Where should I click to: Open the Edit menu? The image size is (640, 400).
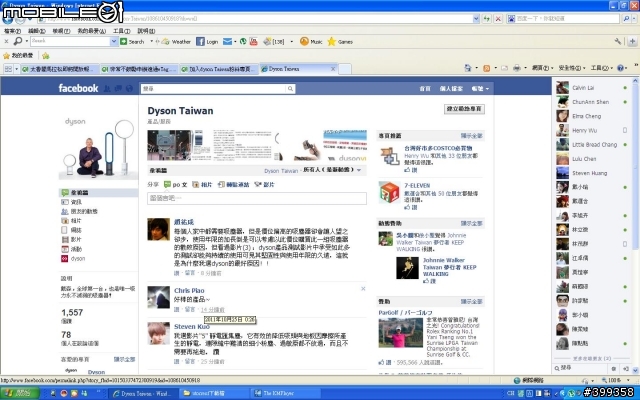36,31
